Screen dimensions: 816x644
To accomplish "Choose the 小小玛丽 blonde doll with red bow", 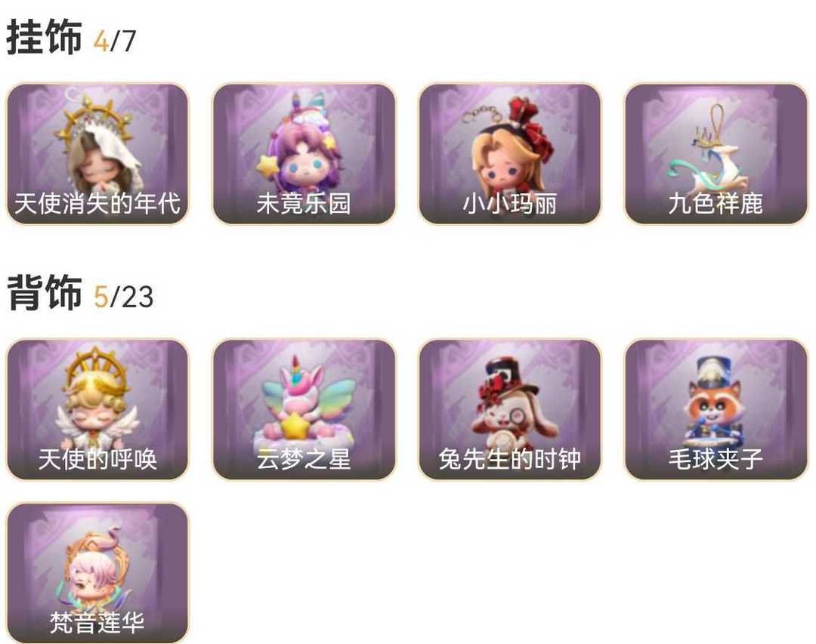I will pyautogui.click(x=510, y=153).
